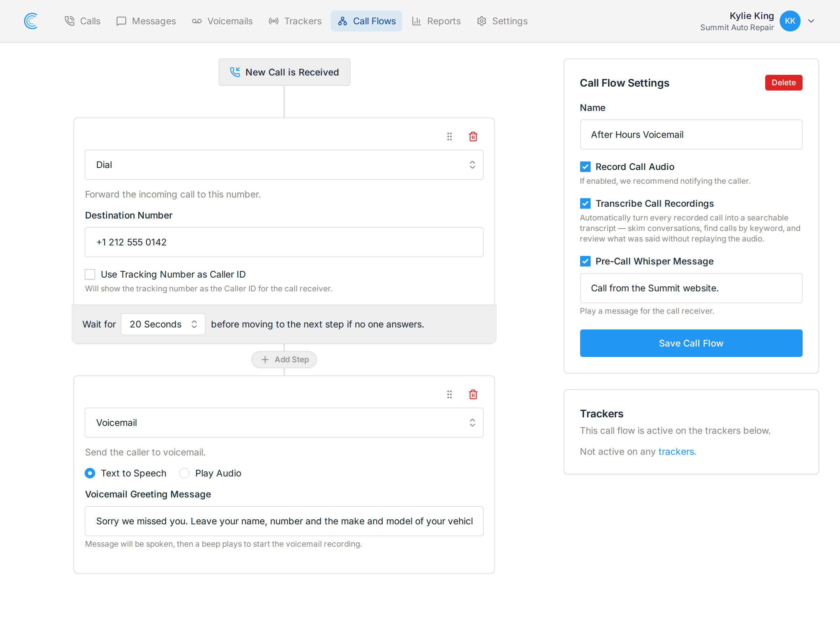840x630 pixels.
Task: Click the Transcribe Call Recordings label
Action: tap(654, 203)
